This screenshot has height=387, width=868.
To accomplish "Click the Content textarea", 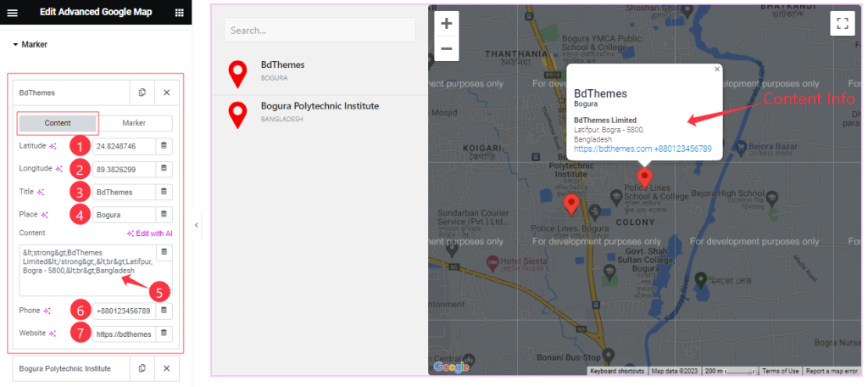I will click(x=87, y=270).
